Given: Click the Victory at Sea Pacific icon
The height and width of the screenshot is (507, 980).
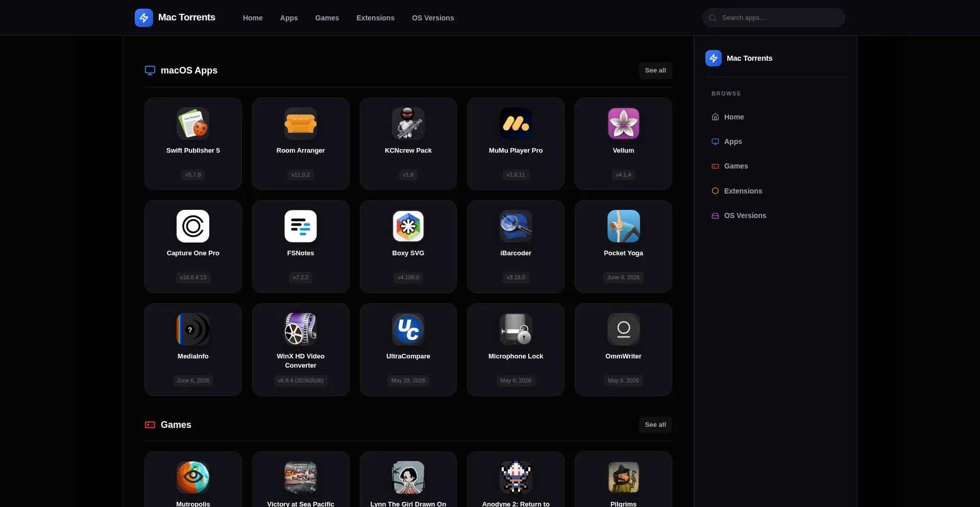Looking at the screenshot, I should coord(301,477).
